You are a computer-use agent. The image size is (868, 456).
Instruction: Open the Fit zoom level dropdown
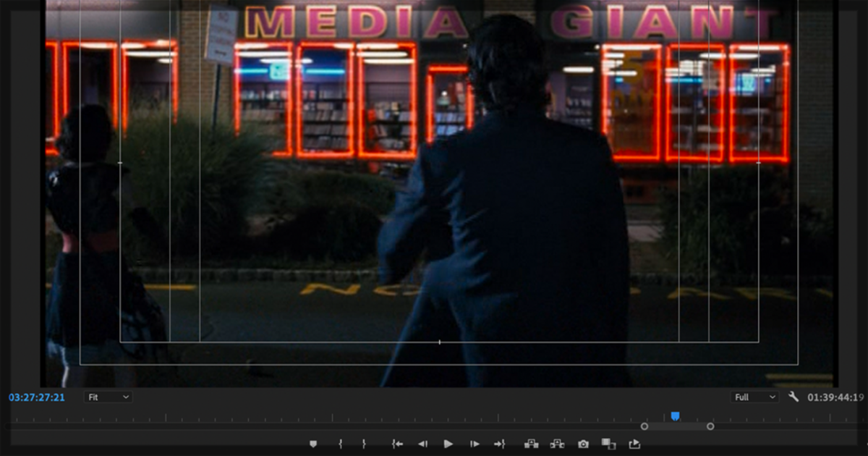(x=109, y=397)
